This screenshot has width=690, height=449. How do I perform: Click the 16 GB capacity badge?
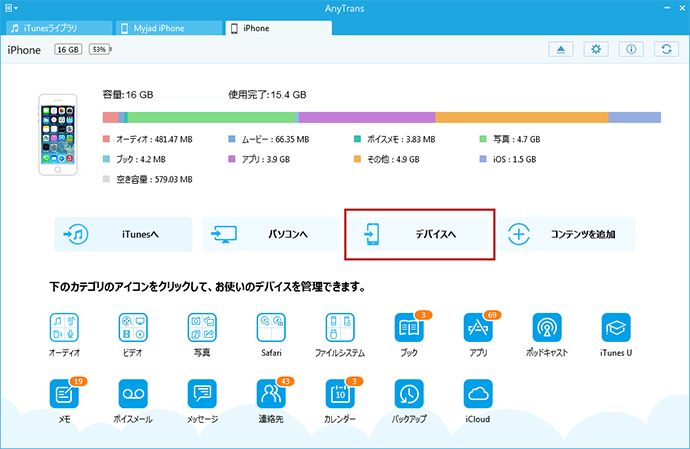tap(68, 49)
